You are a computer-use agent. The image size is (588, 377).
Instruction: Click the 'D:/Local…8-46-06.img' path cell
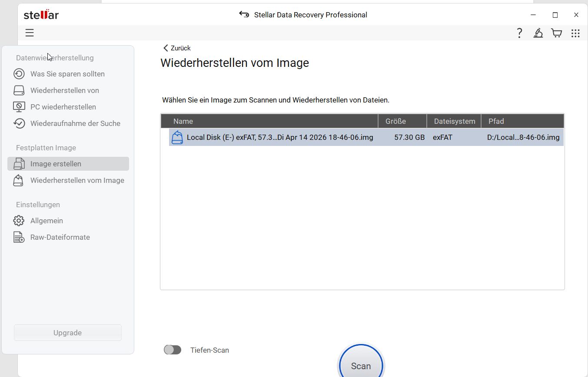pos(523,137)
